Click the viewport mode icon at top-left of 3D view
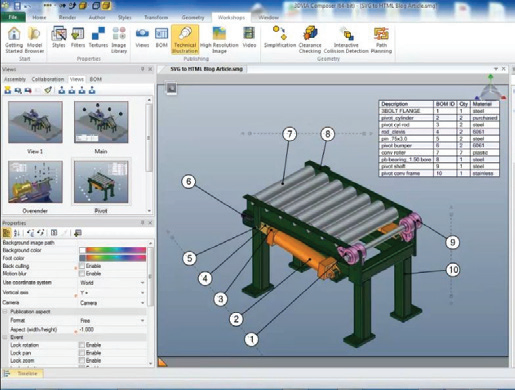This screenshot has height=390, width=515. point(171,88)
